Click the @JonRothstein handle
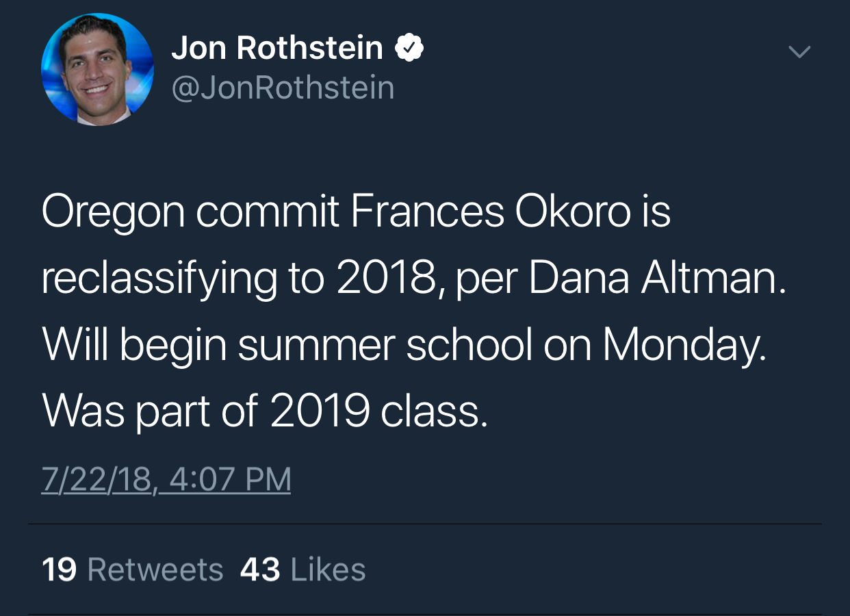 [x=283, y=88]
